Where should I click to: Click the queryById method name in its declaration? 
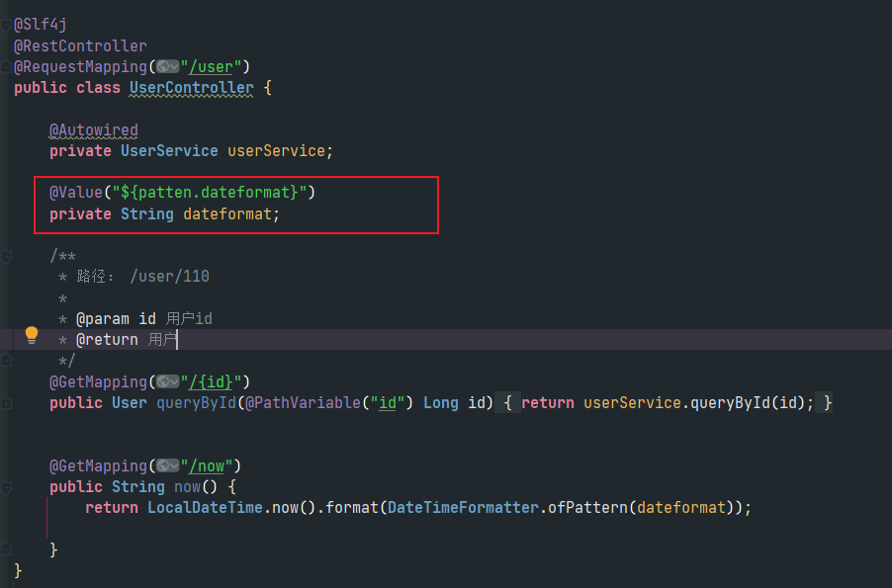click(x=196, y=402)
